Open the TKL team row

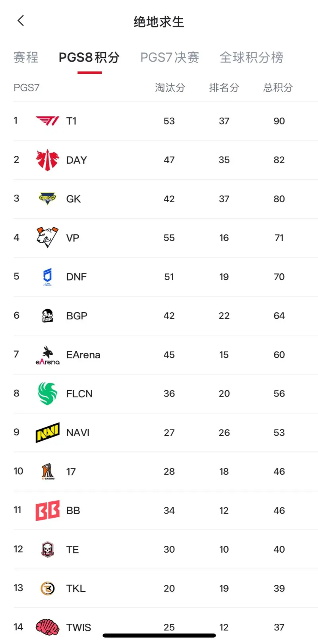(166, 588)
